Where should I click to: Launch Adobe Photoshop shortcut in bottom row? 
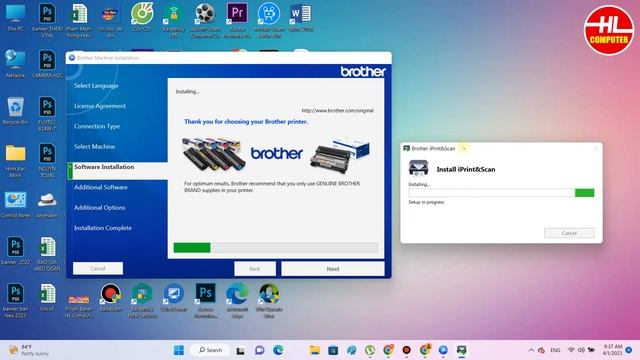coord(206,301)
